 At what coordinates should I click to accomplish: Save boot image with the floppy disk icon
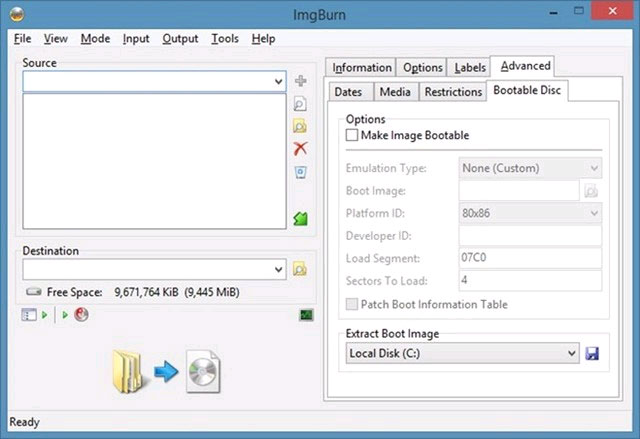tap(591, 353)
